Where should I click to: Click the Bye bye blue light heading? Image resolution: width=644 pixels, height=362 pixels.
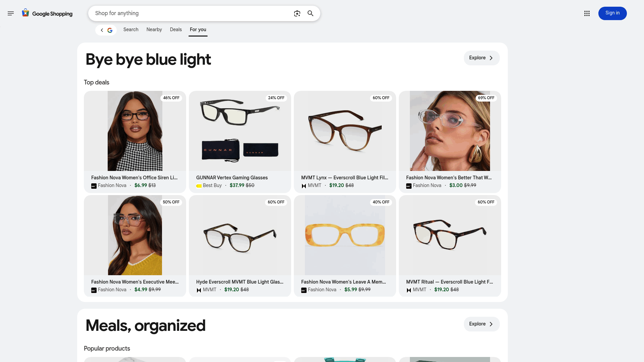(x=148, y=60)
